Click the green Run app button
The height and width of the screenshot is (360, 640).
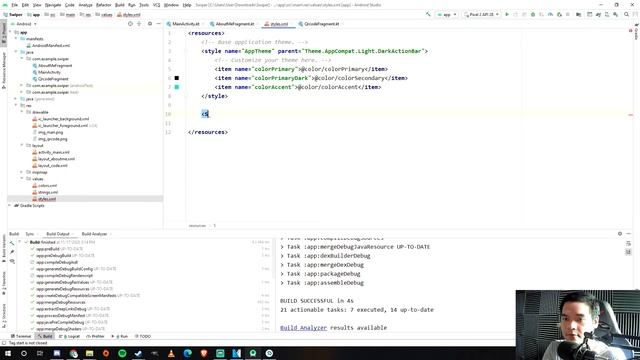(507, 15)
